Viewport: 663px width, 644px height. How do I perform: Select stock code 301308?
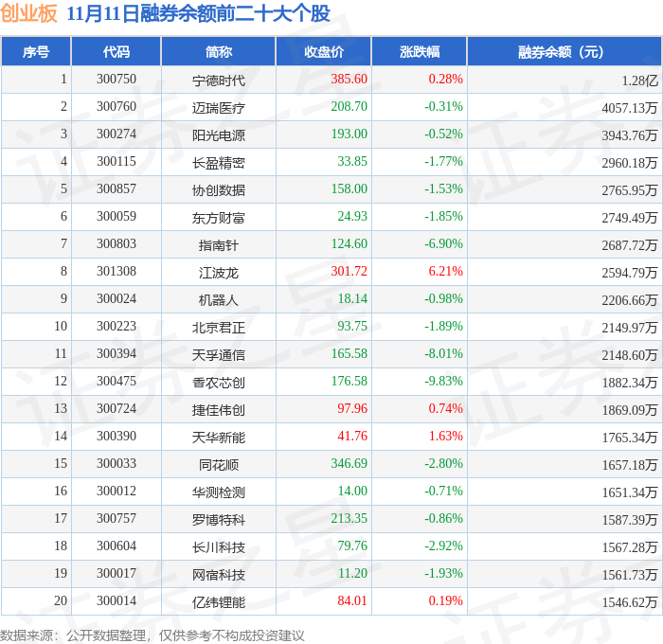point(116,271)
